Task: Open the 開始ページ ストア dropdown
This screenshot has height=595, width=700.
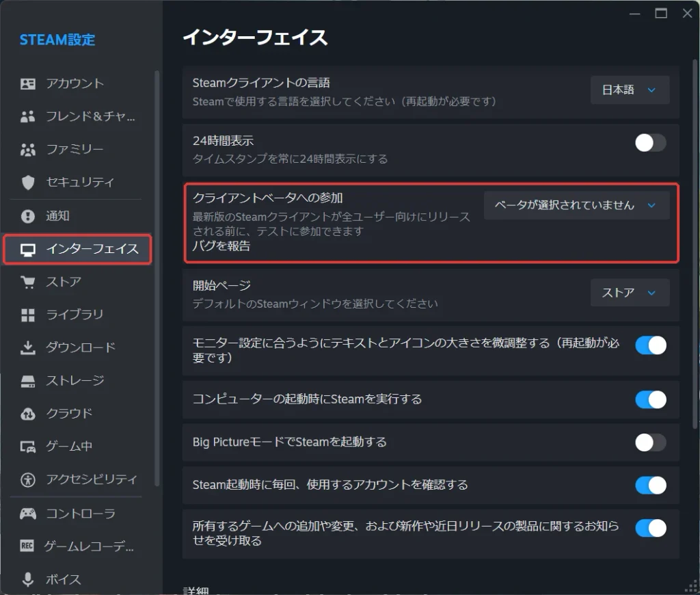Action: click(x=630, y=293)
